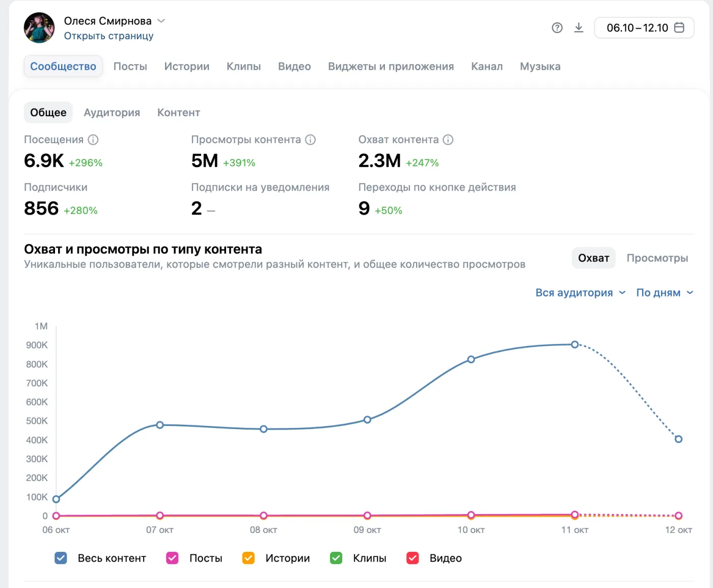
Task: Open the Истории tab
Action: click(187, 66)
